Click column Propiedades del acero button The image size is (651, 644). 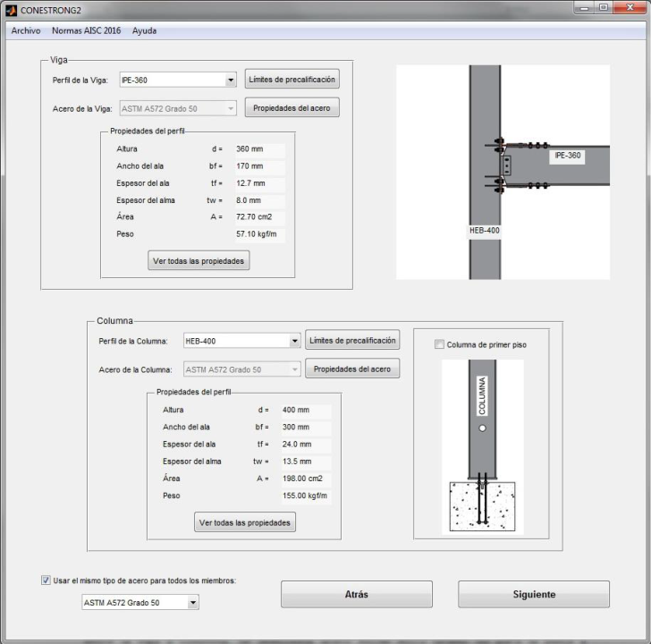[352, 369]
